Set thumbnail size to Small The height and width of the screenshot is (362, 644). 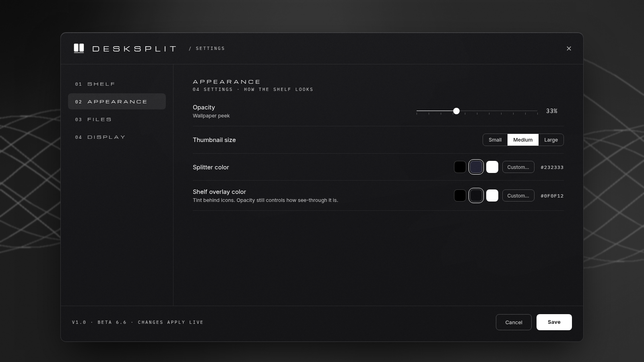pyautogui.click(x=495, y=140)
